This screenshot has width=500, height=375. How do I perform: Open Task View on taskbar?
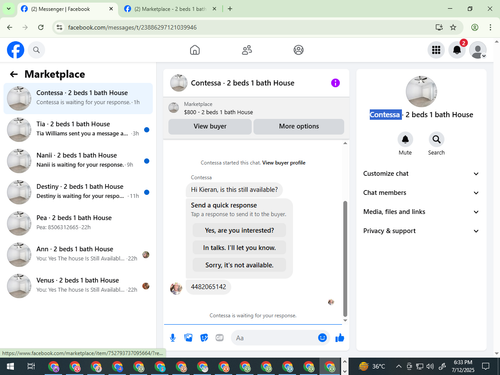tap(31, 367)
